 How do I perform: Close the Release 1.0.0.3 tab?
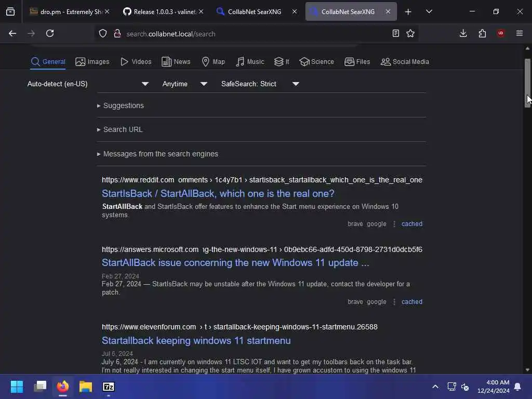tap(201, 11)
